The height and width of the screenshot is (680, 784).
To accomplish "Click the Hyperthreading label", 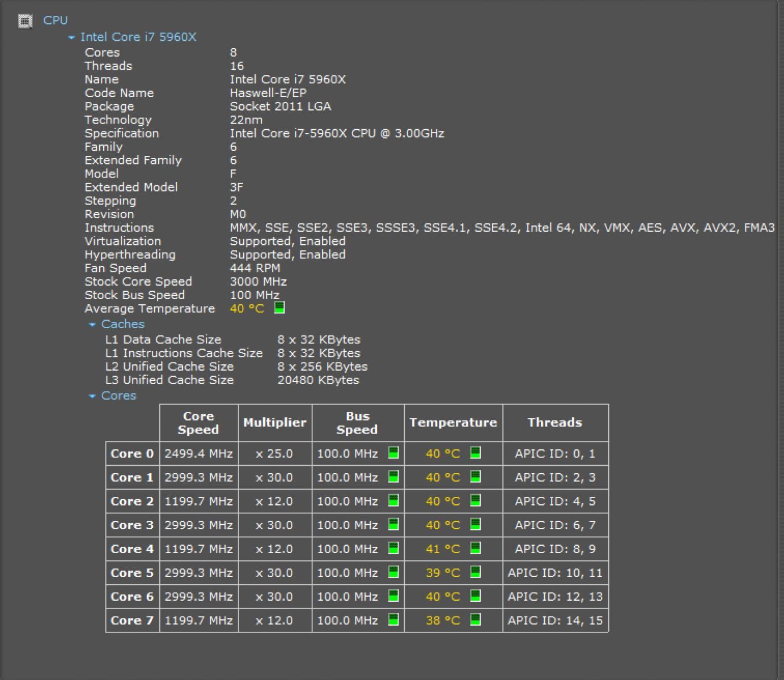I will (x=130, y=255).
